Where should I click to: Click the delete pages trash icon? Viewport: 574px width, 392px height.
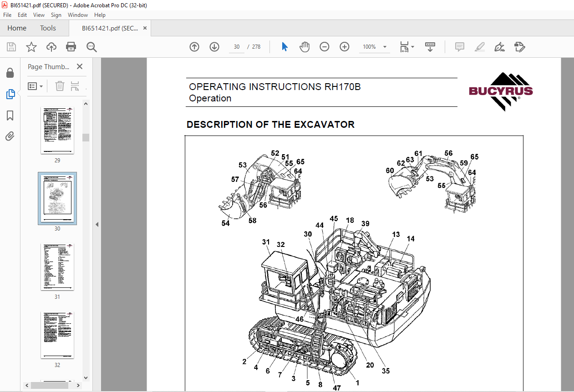click(60, 86)
